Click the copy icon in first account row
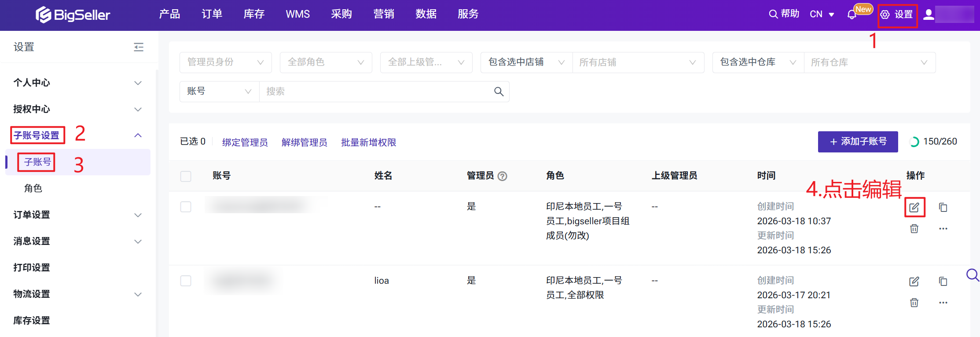Image resolution: width=980 pixels, height=337 pixels. tap(943, 207)
